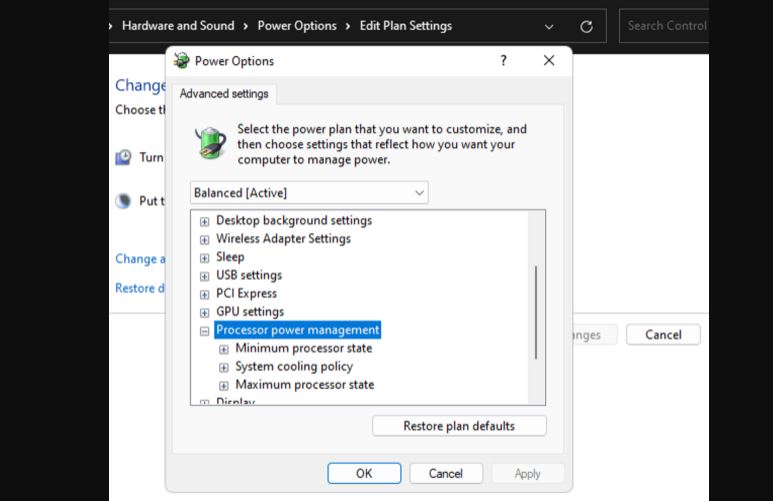Click the help question mark in Power Options
This screenshot has width=773, height=501.
[x=503, y=60]
